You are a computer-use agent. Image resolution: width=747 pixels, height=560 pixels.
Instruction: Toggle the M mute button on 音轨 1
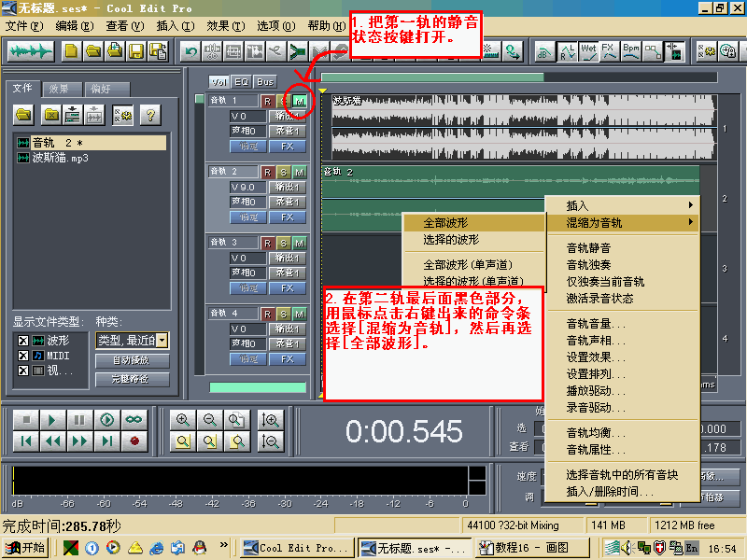tap(299, 101)
